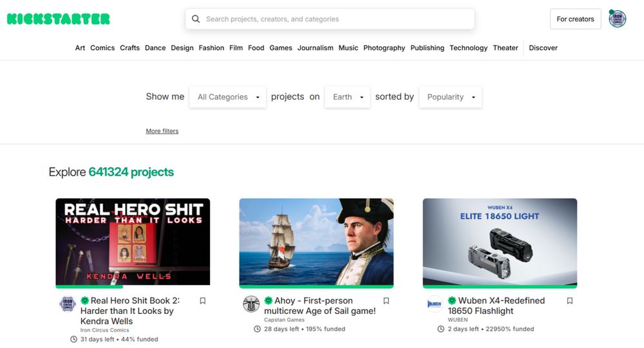
Task: Open the Music category
Action: click(x=348, y=48)
